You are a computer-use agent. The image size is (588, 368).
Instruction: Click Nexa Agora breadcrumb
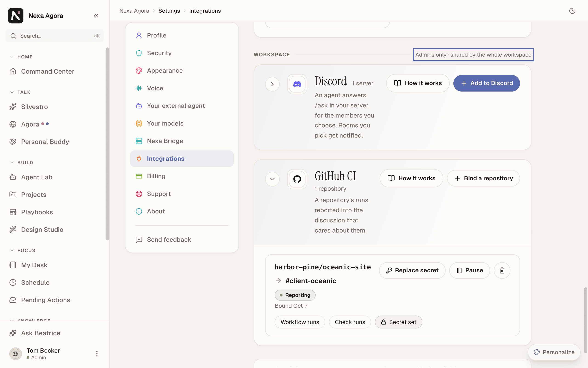134,11
